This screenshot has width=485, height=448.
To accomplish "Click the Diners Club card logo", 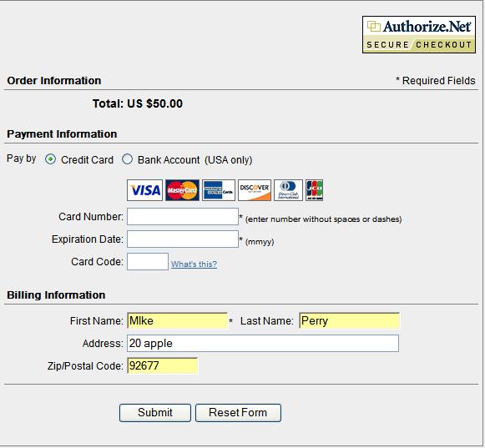I will pos(288,190).
